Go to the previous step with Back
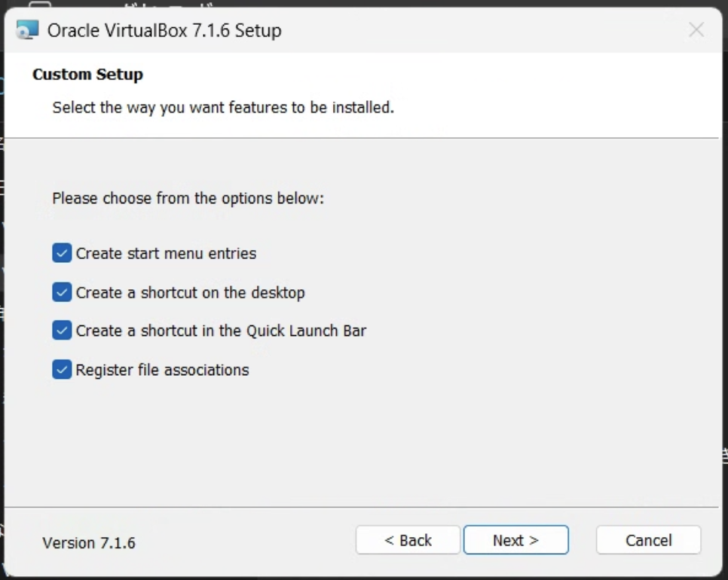Screen dimensions: 728x580 click(x=408, y=540)
